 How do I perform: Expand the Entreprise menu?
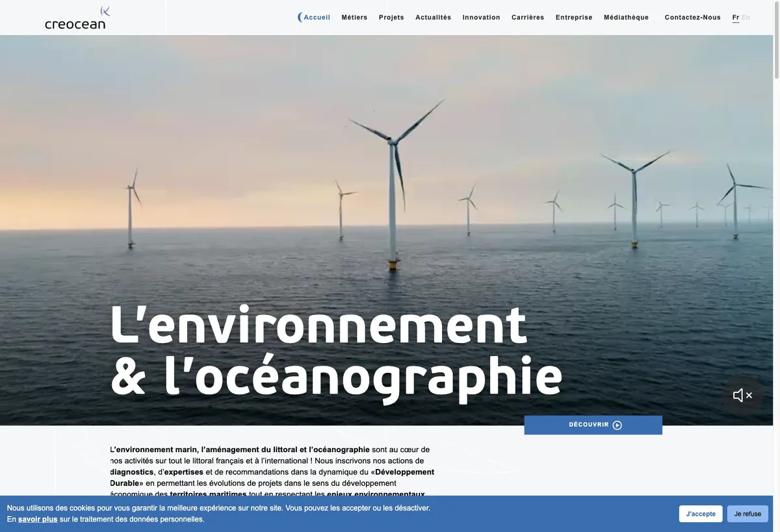point(574,18)
